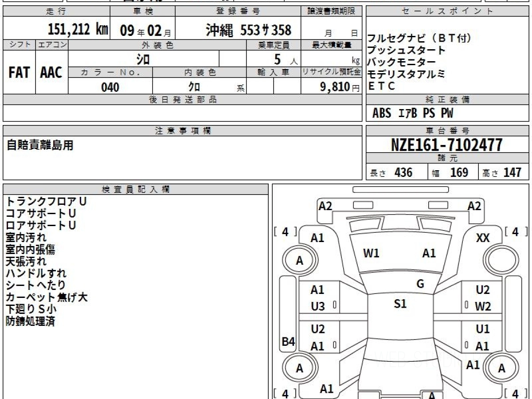
Task: Click the B4 mark on the diagram
Action: pyautogui.click(x=289, y=342)
